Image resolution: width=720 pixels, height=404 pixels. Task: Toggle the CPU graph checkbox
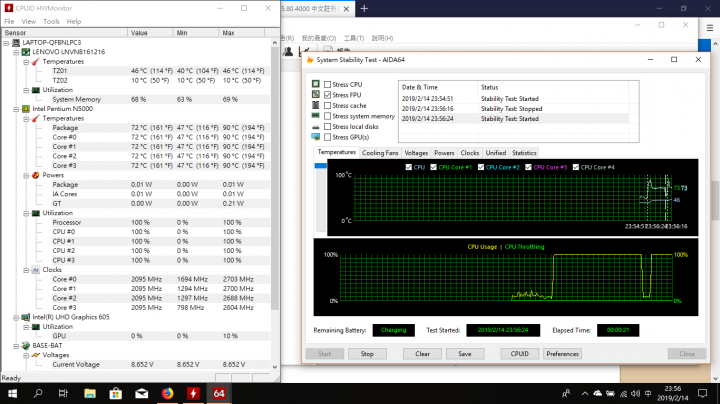(x=409, y=167)
